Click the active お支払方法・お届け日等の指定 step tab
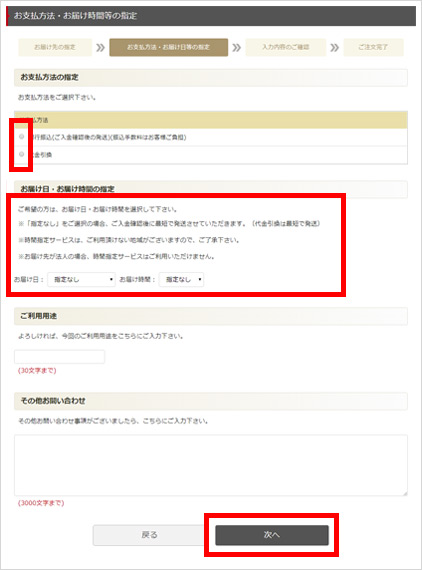Image resolution: width=422 pixels, height=570 pixels. pyautogui.click(x=169, y=47)
